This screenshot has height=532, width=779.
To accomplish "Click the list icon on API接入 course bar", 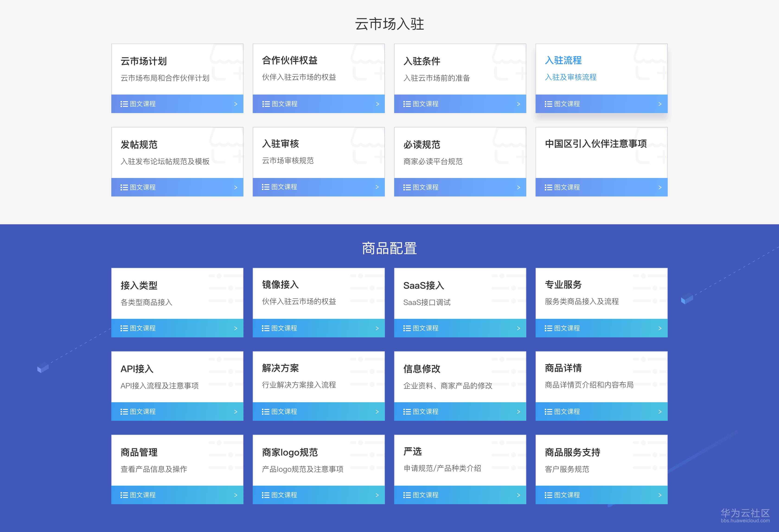I will (124, 412).
